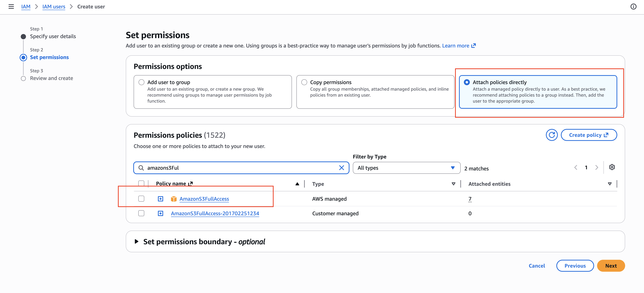644x293 pixels.
Task: Open IAM users breadcrumb link
Action: pos(54,7)
